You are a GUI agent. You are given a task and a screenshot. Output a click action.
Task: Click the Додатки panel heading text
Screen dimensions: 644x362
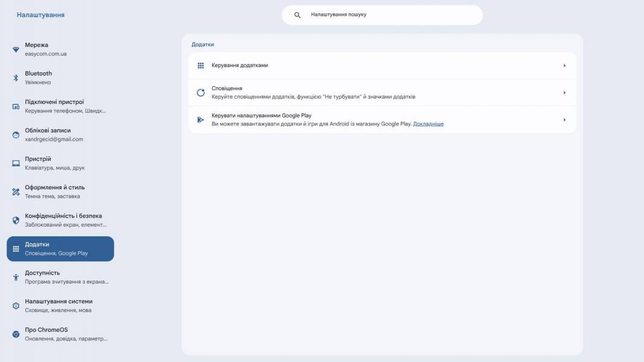(202, 44)
